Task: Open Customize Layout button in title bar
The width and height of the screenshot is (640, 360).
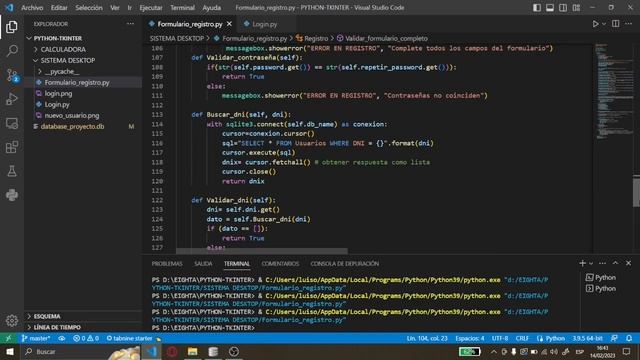Action: (576, 7)
